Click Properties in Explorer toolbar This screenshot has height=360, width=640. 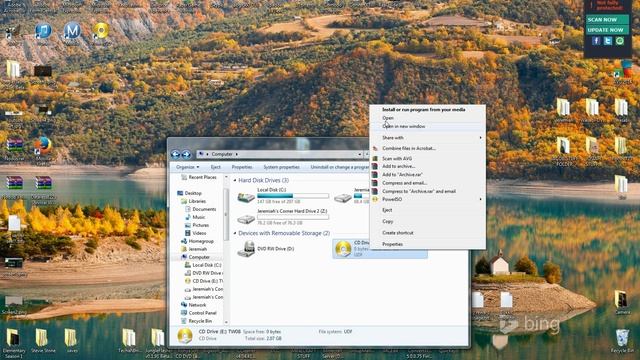pos(242,167)
